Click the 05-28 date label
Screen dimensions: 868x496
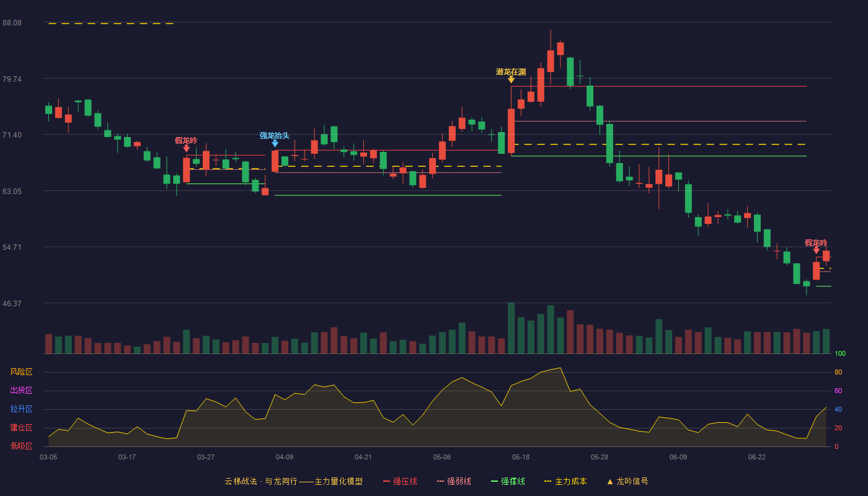click(x=600, y=457)
